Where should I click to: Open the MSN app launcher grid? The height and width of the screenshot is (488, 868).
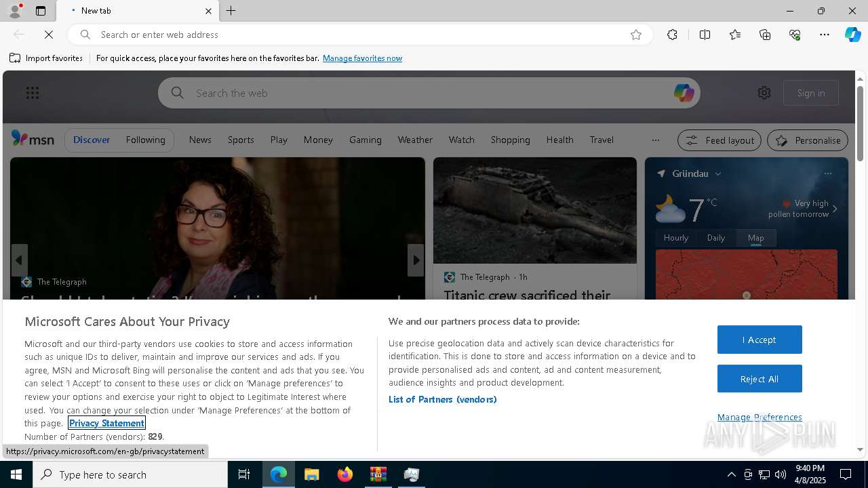pyautogui.click(x=33, y=93)
